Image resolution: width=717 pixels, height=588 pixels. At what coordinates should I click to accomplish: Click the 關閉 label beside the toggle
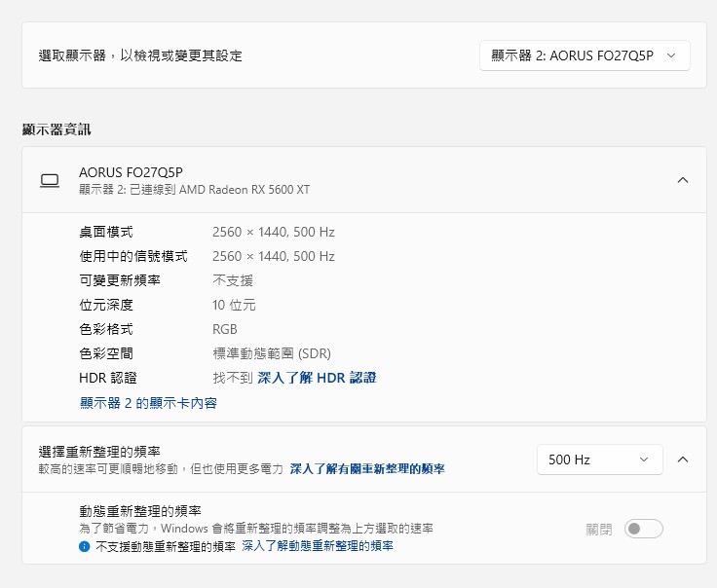(599, 530)
